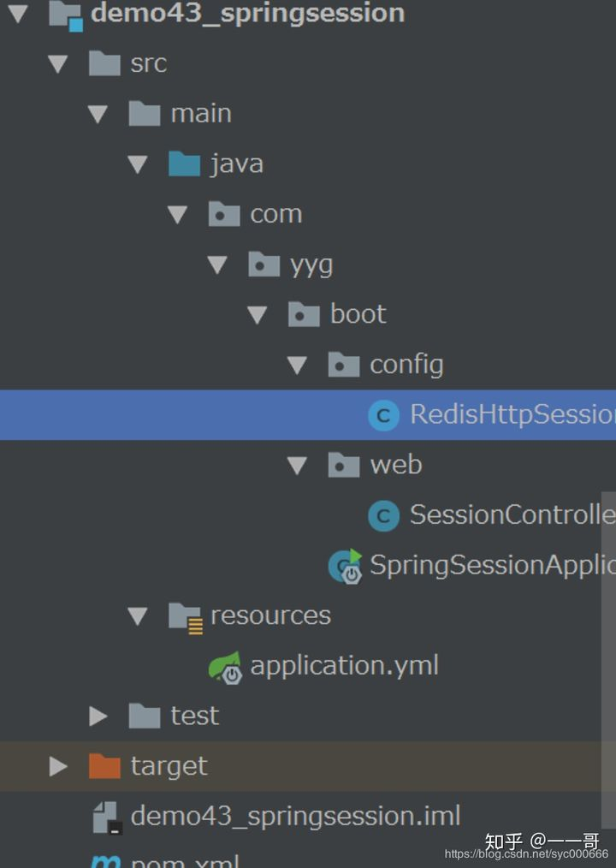Click the class icon beside RedisHttpSession
Viewport: 616px width, 868px height.
[x=382, y=415]
